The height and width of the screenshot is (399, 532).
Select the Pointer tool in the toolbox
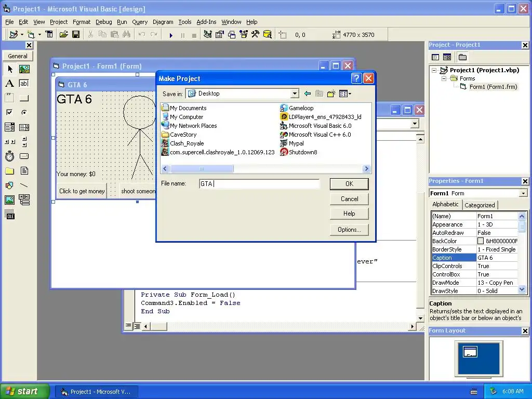click(9, 69)
